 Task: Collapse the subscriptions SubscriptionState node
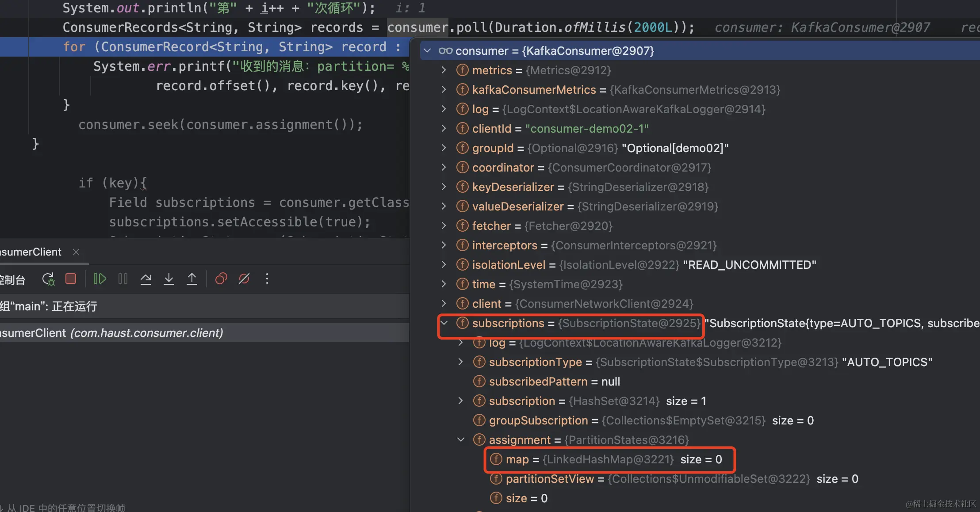pos(444,323)
